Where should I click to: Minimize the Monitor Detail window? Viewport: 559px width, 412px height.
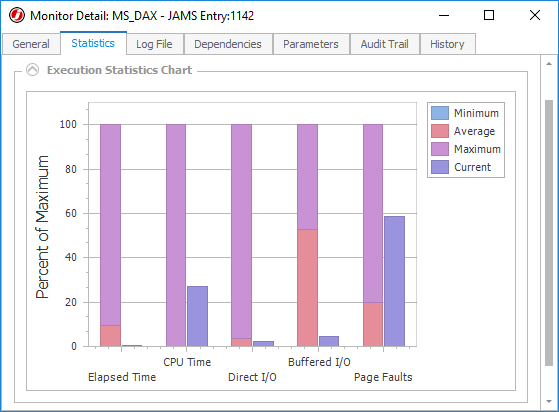444,15
